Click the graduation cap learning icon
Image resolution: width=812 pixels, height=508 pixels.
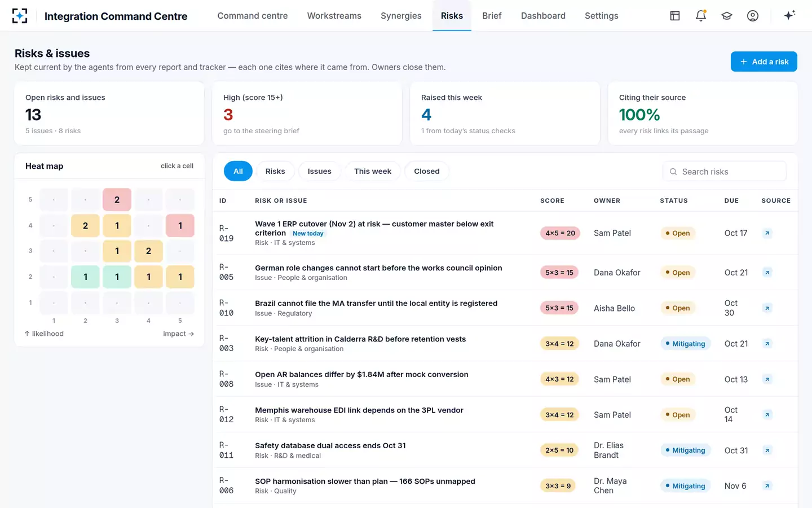727,16
